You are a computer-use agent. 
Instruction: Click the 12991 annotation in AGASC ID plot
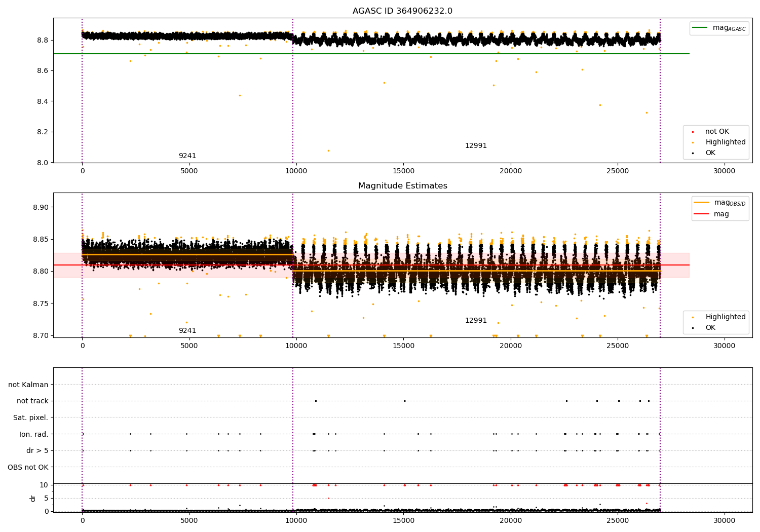click(x=476, y=146)
